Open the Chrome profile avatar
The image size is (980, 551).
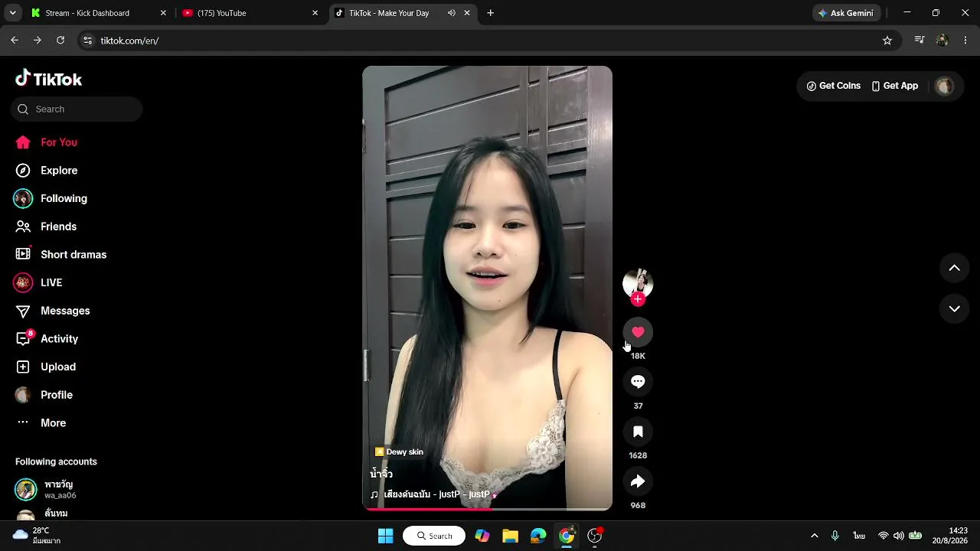coord(942,41)
